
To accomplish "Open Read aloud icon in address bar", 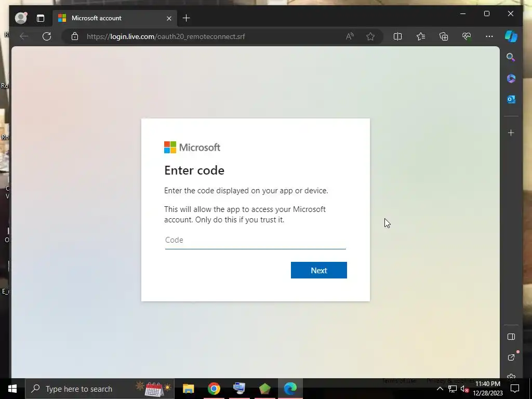I will pyautogui.click(x=350, y=36).
